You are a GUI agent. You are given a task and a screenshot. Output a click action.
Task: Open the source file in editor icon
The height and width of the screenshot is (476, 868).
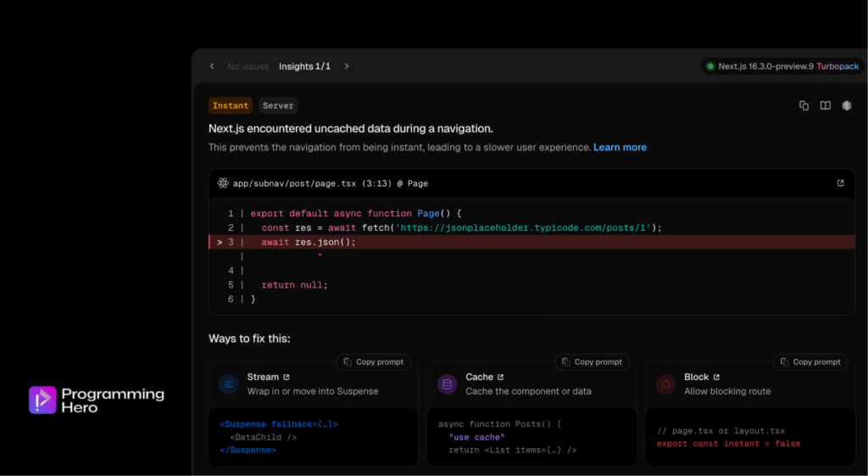pyautogui.click(x=840, y=183)
